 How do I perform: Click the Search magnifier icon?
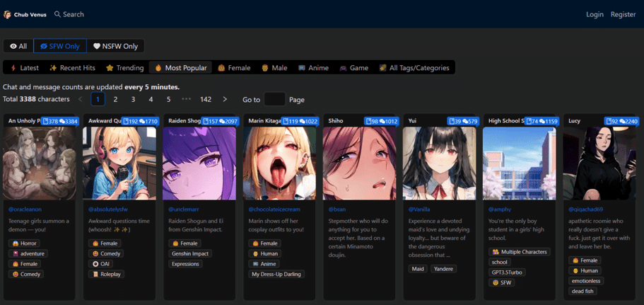click(x=58, y=14)
